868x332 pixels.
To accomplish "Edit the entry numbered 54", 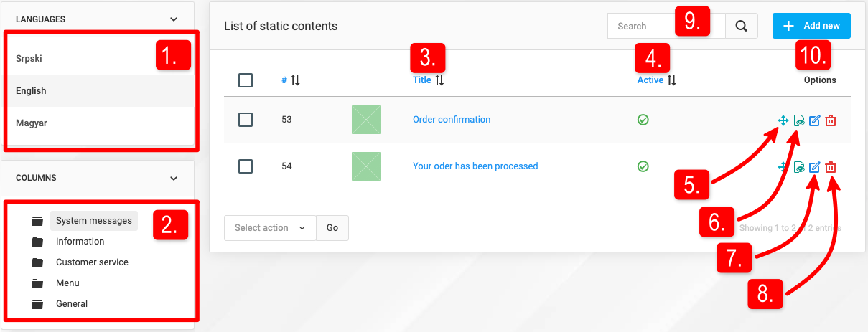I will (x=815, y=167).
